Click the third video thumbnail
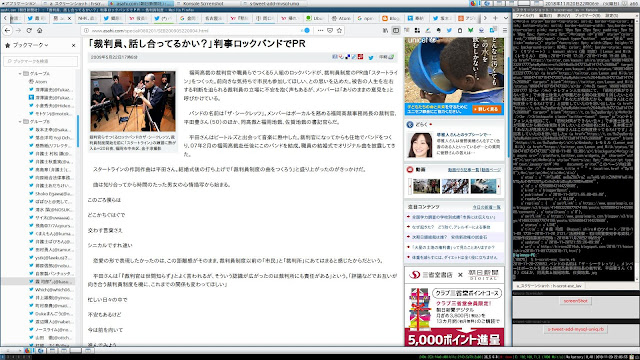 (483, 186)
